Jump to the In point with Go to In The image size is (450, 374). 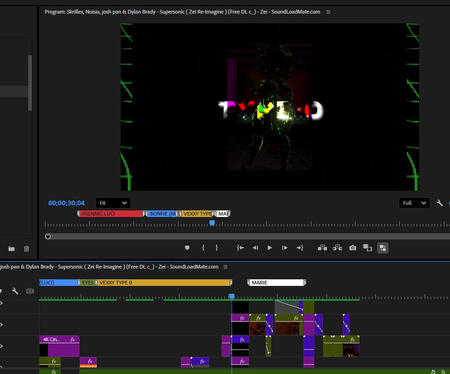[240, 248]
